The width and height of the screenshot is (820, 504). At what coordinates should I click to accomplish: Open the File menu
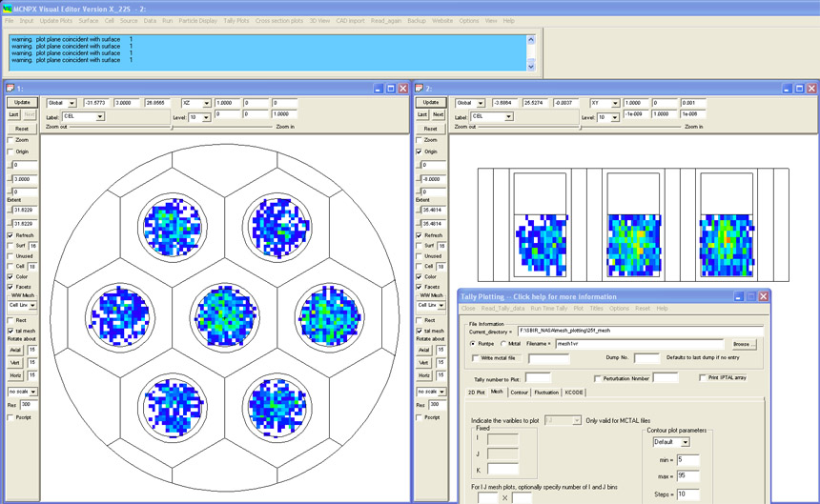tap(9, 21)
